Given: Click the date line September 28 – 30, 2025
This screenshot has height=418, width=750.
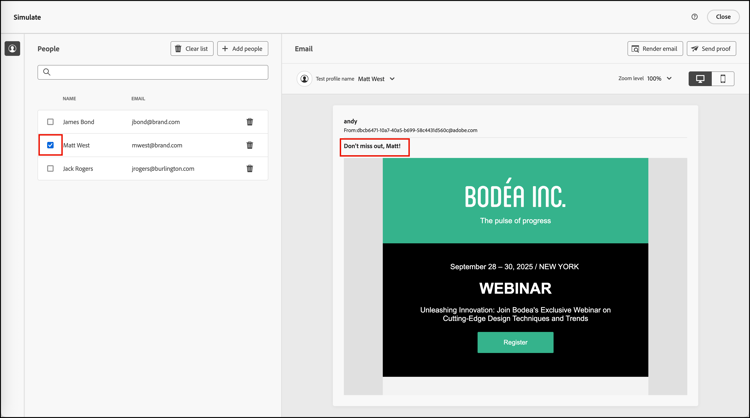Looking at the screenshot, I should click(514, 266).
